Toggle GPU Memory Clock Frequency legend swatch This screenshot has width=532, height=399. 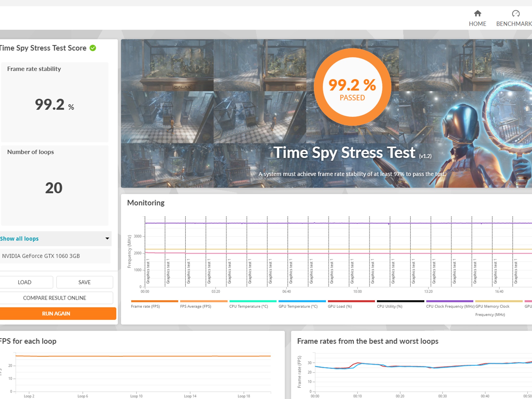pos(499,301)
